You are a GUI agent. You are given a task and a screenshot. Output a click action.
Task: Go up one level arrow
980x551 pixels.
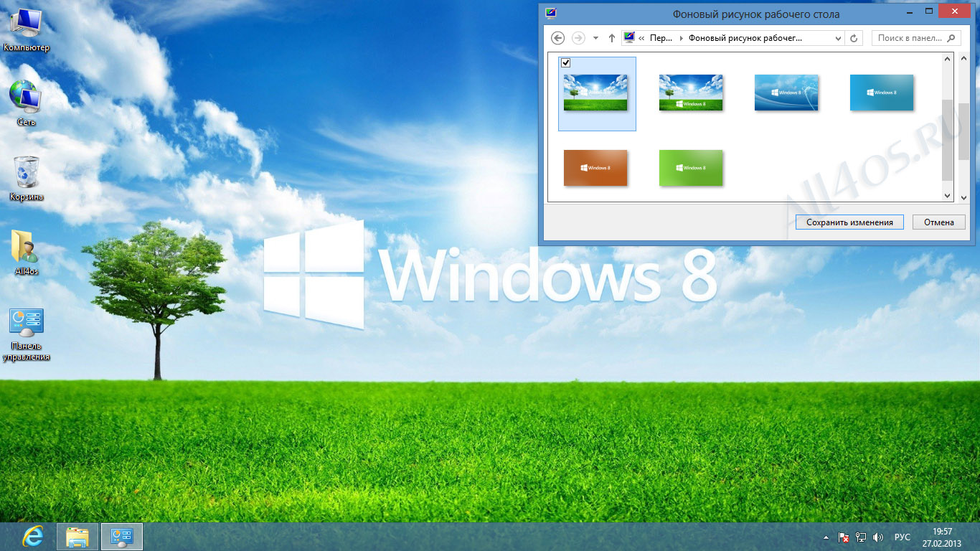pyautogui.click(x=611, y=38)
